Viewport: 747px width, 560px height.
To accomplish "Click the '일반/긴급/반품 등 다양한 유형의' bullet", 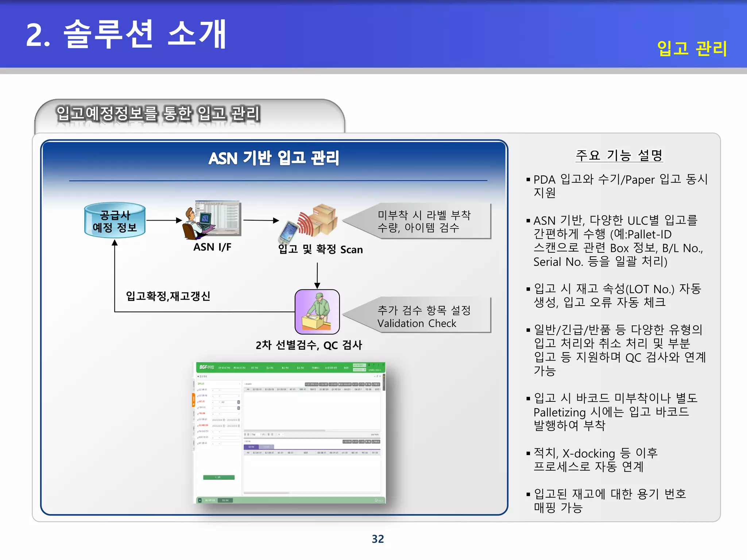I will (x=616, y=350).
